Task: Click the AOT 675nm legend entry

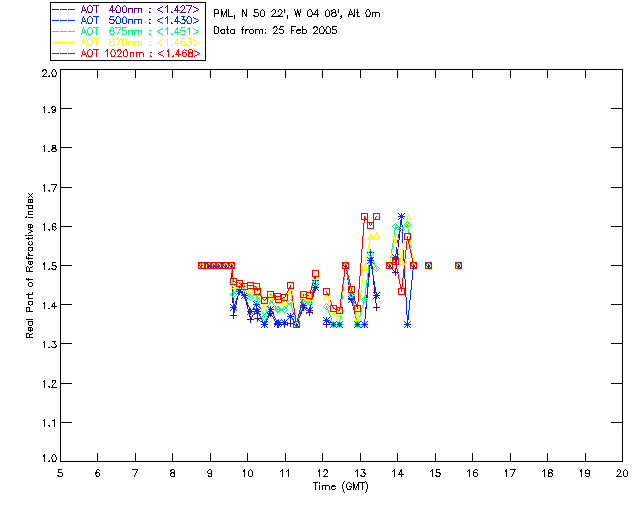Action: (127, 31)
